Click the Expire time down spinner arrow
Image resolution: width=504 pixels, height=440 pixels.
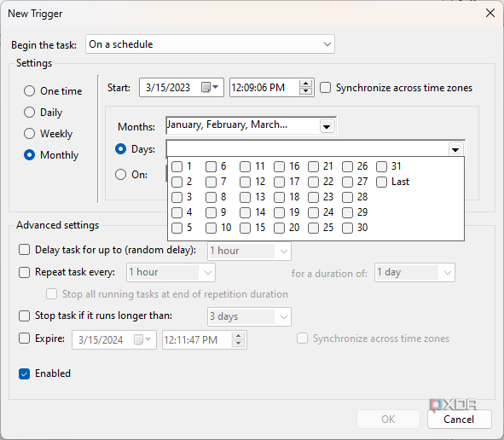click(238, 344)
